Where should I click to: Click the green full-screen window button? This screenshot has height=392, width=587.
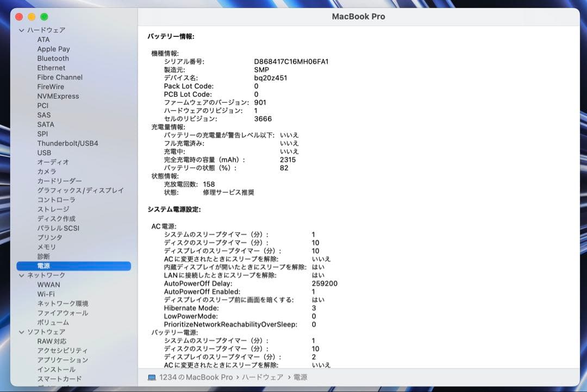45,17
